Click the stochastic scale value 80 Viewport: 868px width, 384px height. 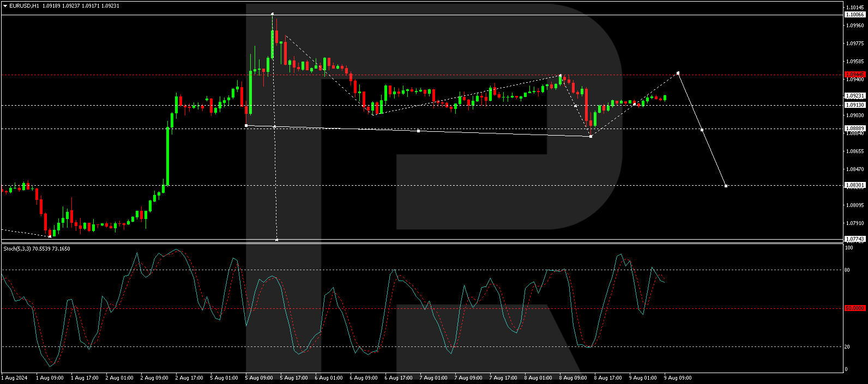(x=847, y=270)
